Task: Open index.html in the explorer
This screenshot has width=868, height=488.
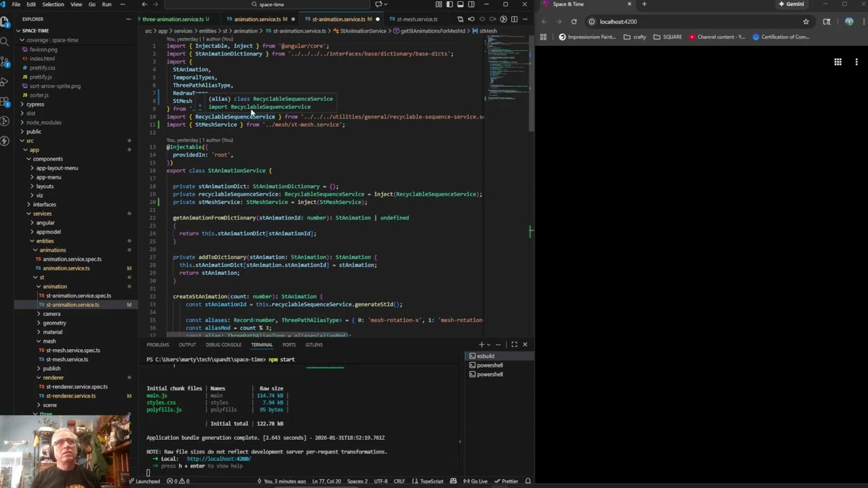Action: tap(42, 58)
